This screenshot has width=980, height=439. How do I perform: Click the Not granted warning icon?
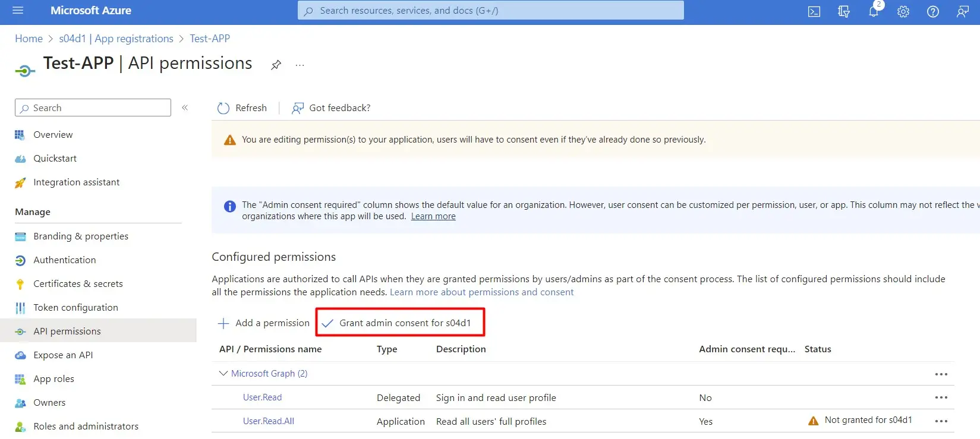(x=813, y=421)
